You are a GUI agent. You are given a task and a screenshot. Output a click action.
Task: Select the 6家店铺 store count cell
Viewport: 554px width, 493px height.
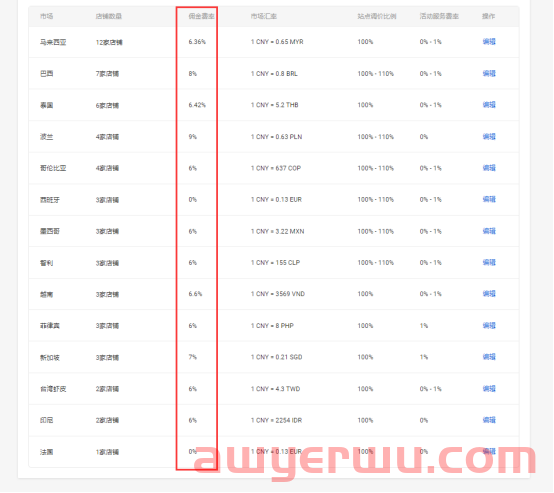107,105
